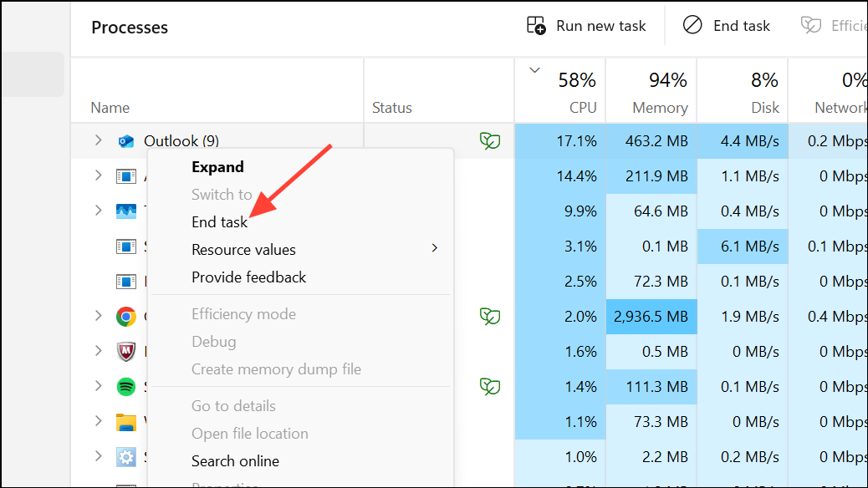Click the green leaf icon in Spotify row

coord(489,386)
